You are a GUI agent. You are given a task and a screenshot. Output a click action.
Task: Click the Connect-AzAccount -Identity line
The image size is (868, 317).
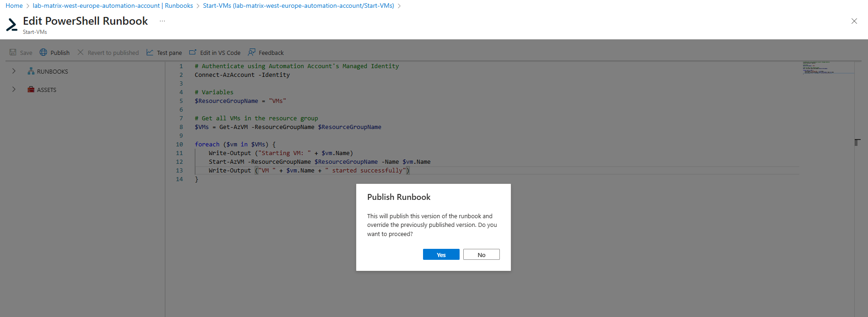(x=242, y=75)
